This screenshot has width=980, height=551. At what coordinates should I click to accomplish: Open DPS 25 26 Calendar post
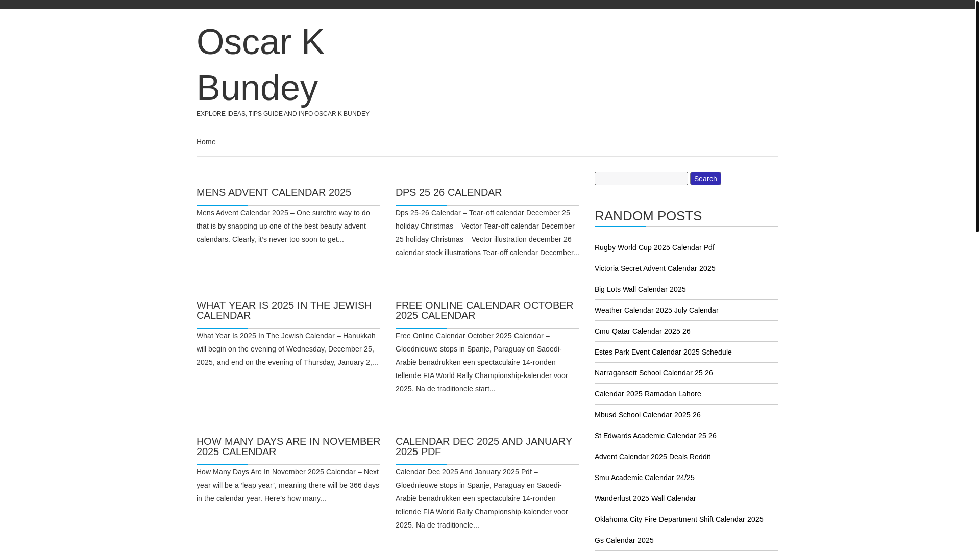[449, 192]
